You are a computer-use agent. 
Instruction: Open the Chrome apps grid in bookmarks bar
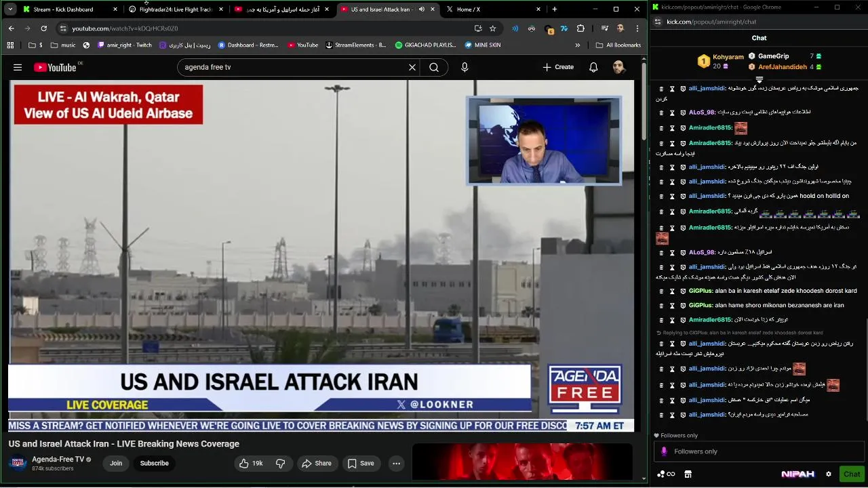tap(10, 45)
